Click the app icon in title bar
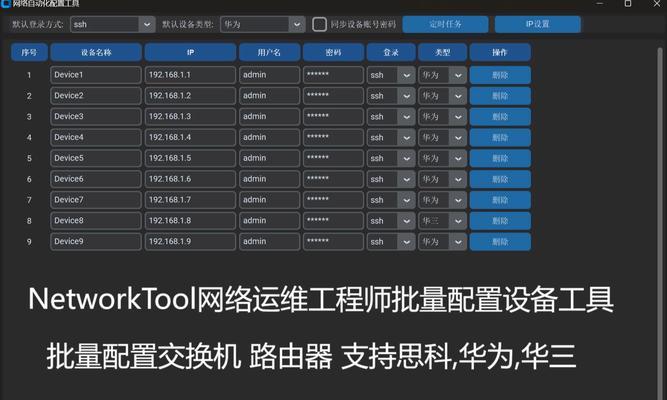 6,3
